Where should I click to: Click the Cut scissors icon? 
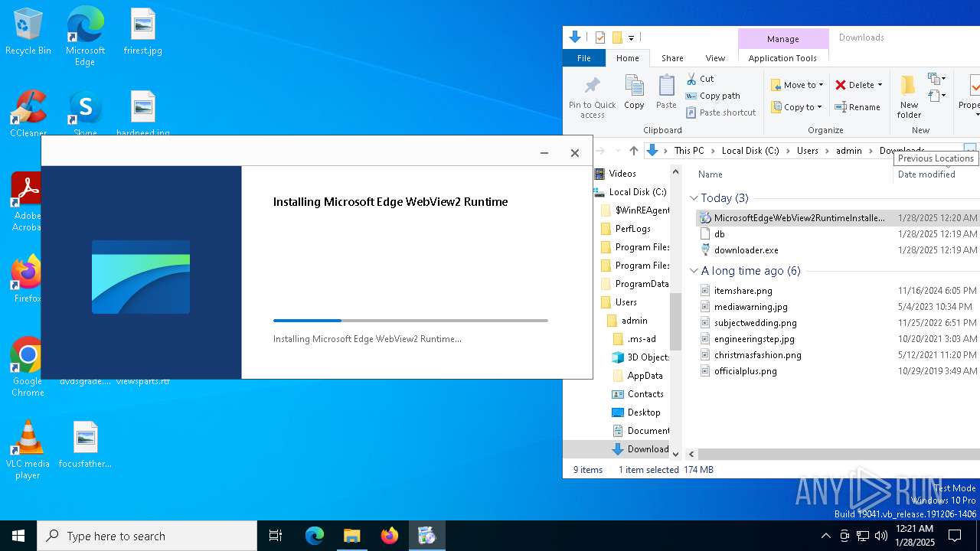691,79
